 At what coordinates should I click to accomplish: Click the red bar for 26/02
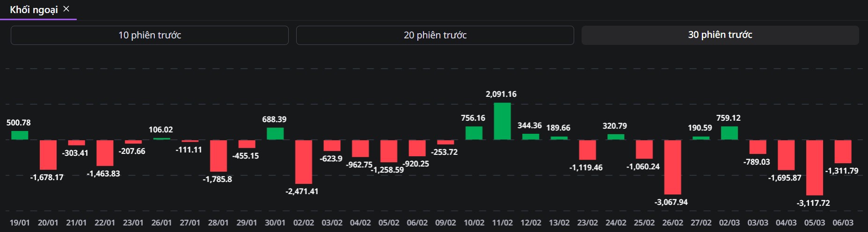[672, 167]
